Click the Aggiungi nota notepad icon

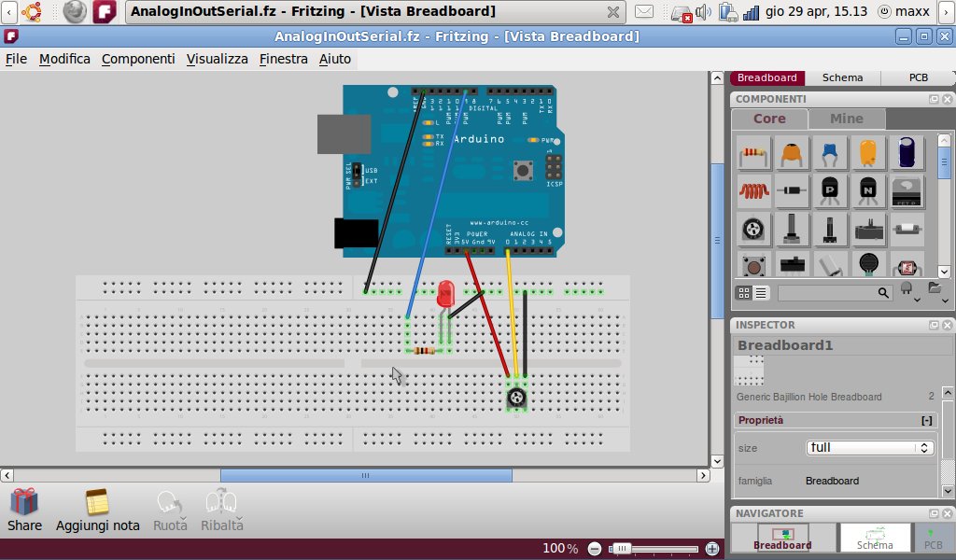pos(97,503)
